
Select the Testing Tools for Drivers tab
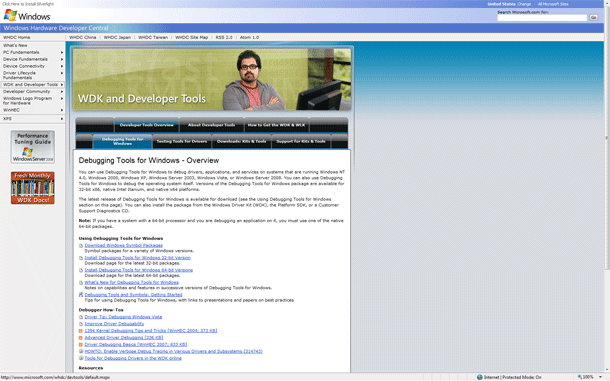click(x=182, y=141)
